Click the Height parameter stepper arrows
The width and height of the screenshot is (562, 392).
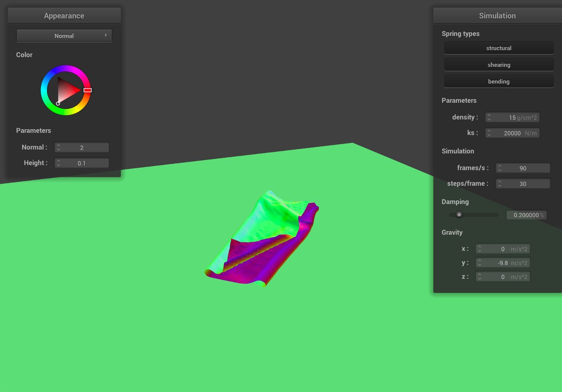point(58,163)
